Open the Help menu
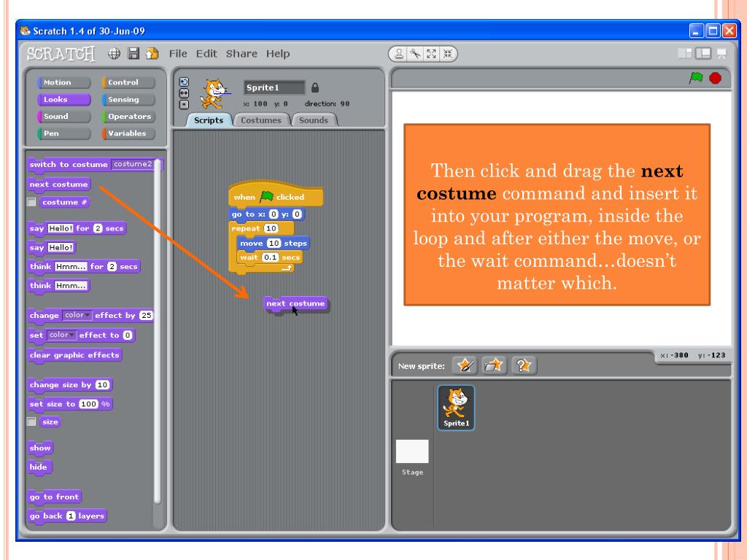Screen dimensions: 747x560 pyautogui.click(x=278, y=54)
